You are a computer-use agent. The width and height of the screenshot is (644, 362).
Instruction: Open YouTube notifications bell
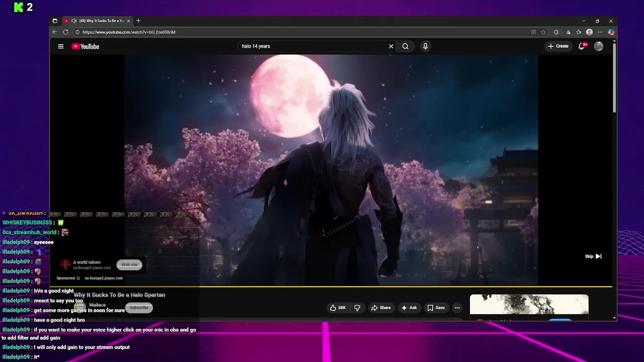click(582, 46)
